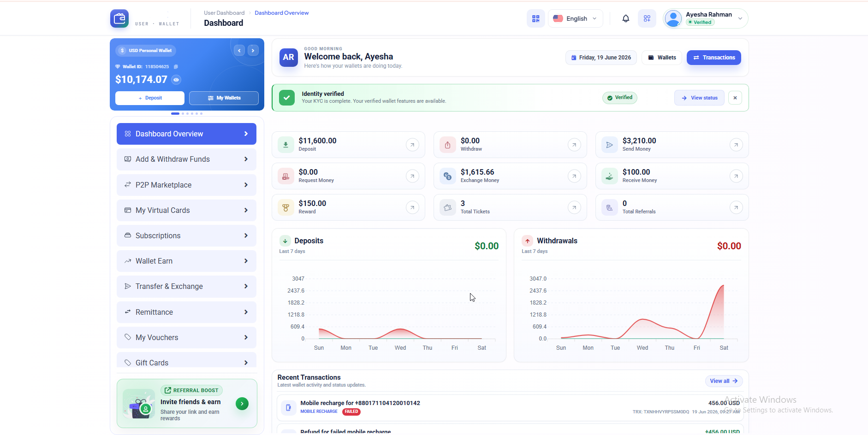868x435 pixels.
Task: Expand Ayesha Rahman profile menu
Action: click(x=705, y=18)
